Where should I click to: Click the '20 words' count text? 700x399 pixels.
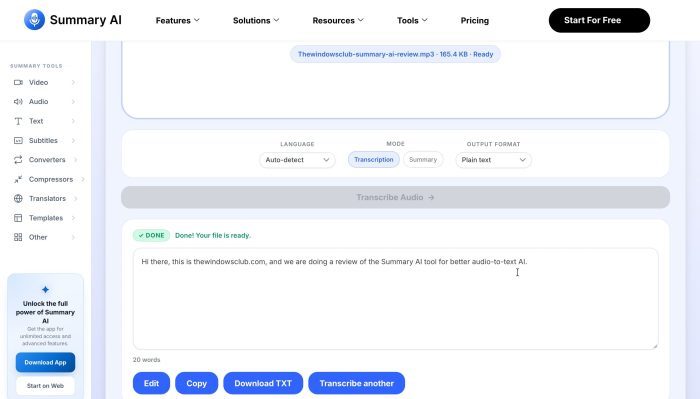(146, 360)
